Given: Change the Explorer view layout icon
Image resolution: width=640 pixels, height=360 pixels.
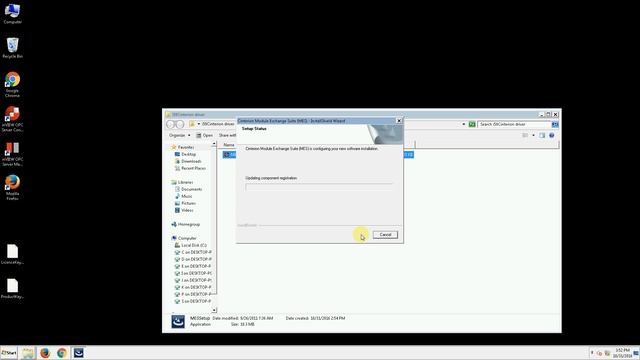Looking at the screenshot, I should [525, 135].
